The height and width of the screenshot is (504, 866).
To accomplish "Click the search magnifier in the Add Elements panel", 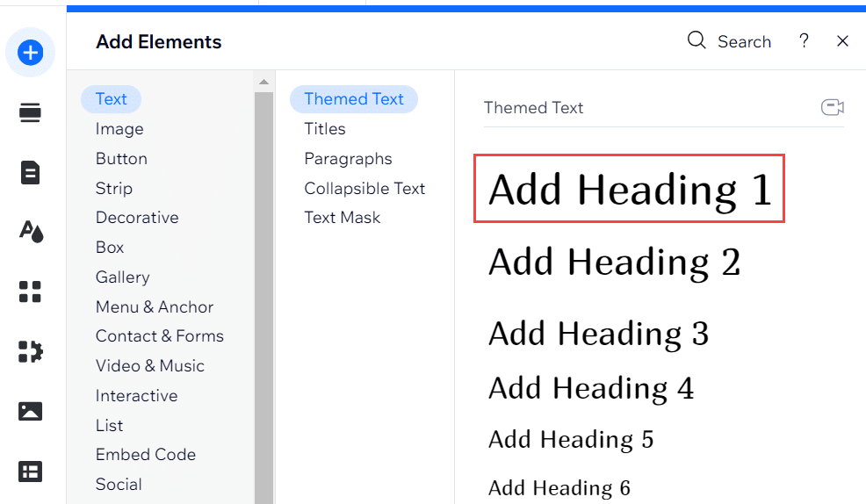I will point(696,41).
